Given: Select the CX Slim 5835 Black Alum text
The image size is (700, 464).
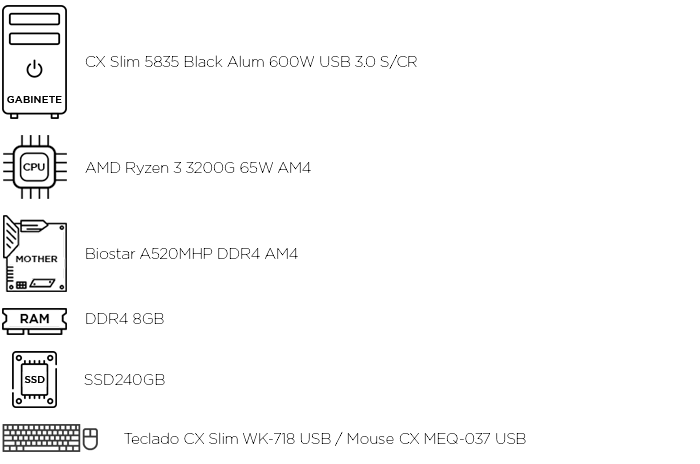Looking at the screenshot, I should tap(175, 62).
